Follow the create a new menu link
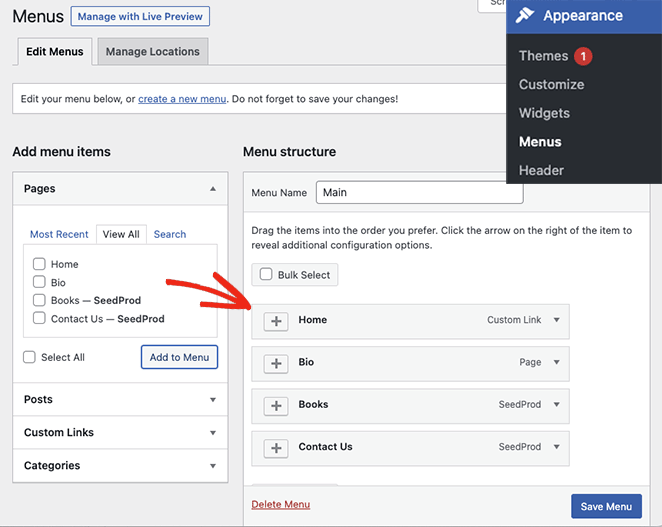Screen dimensions: 662x527 click(x=182, y=99)
